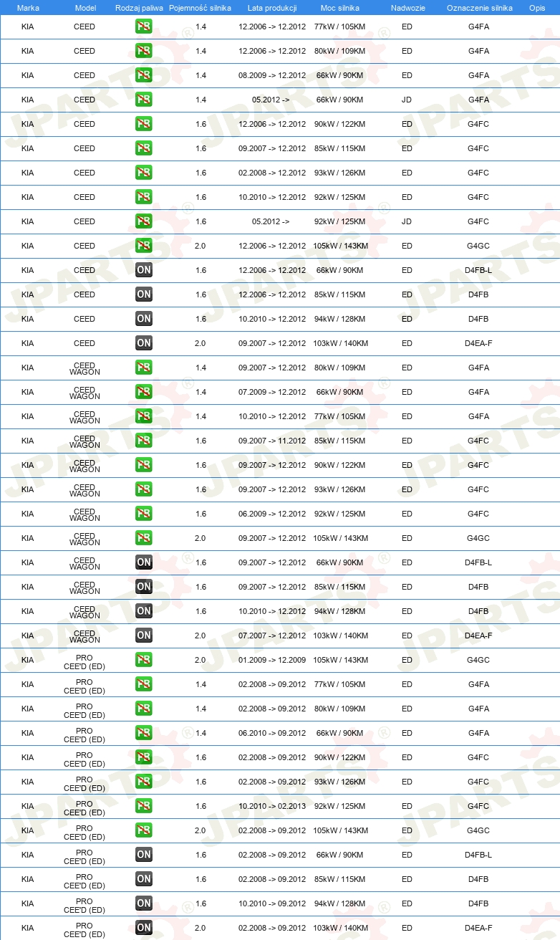Click date range 06.2010 -> 09.2012

pos(272,733)
